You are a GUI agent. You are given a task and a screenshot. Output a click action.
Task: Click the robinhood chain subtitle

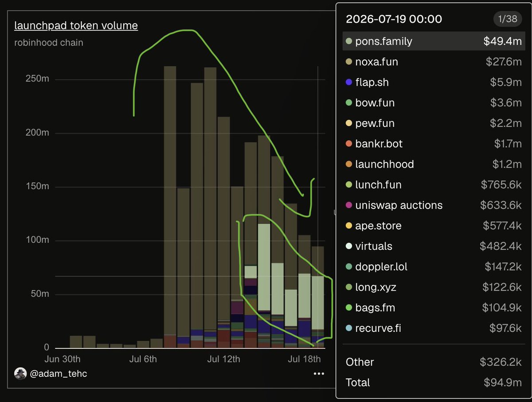pos(49,43)
